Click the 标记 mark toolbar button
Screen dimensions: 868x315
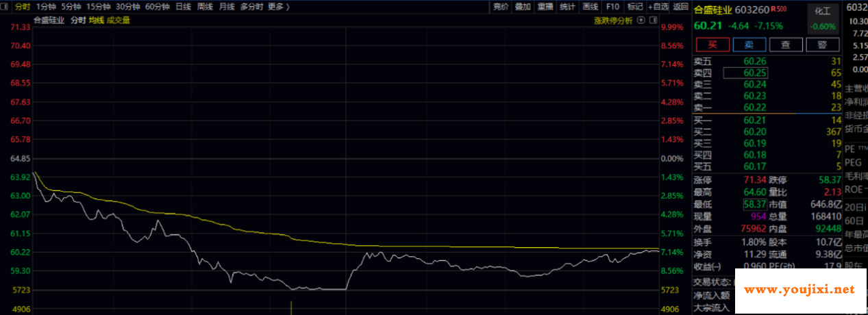pos(634,6)
